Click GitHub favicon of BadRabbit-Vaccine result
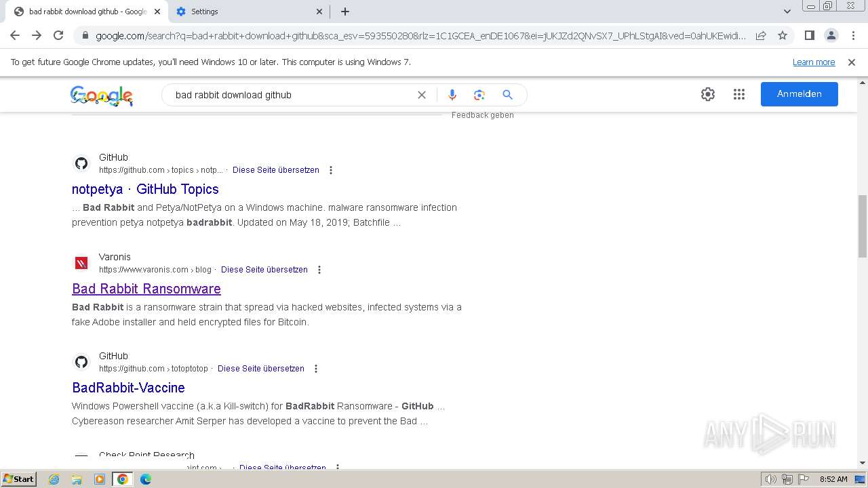The width and height of the screenshot is (868, 488). pos(81,362)
